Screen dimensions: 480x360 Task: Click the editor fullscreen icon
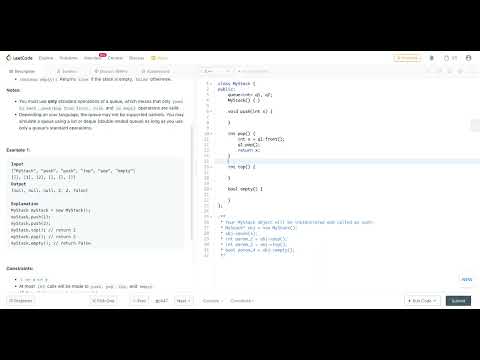(x=471, y=71)
